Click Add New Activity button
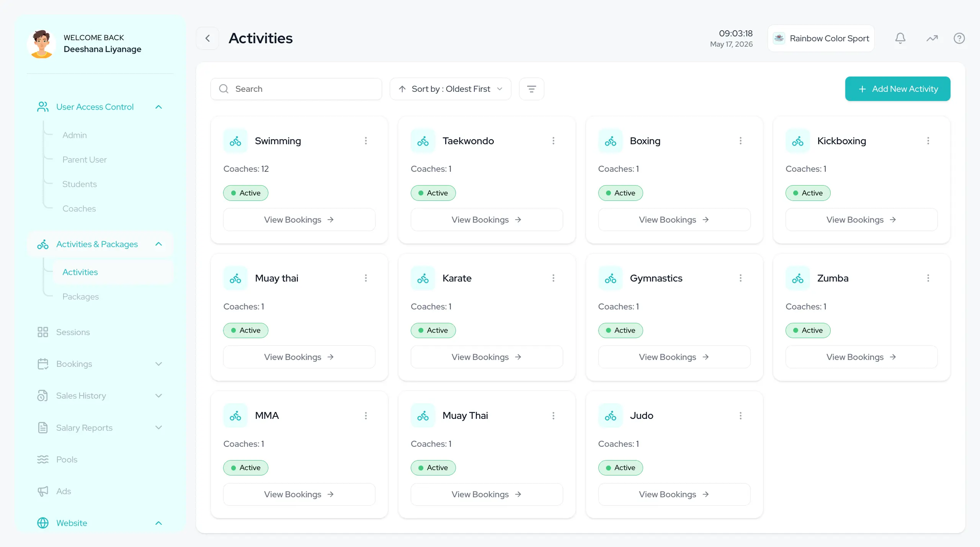Viewport: 980px width, 547px height. [897, 89]
